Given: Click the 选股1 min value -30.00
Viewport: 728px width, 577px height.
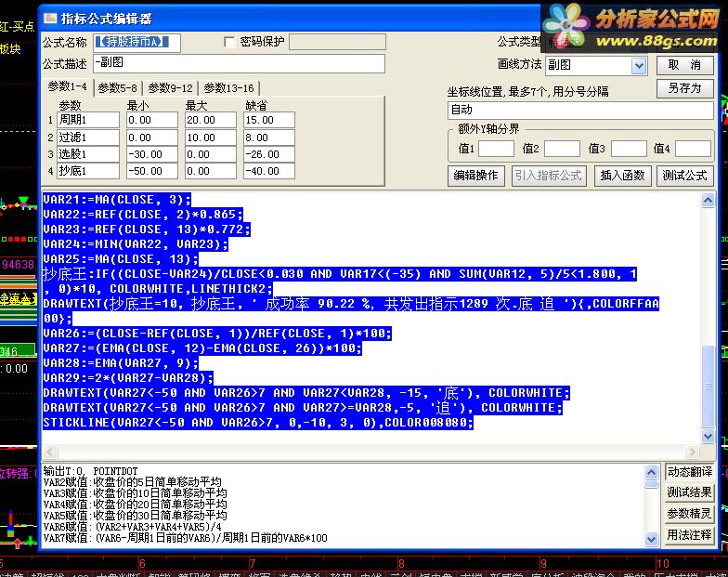Looking at the screenshot, I should tap(152, 154).
